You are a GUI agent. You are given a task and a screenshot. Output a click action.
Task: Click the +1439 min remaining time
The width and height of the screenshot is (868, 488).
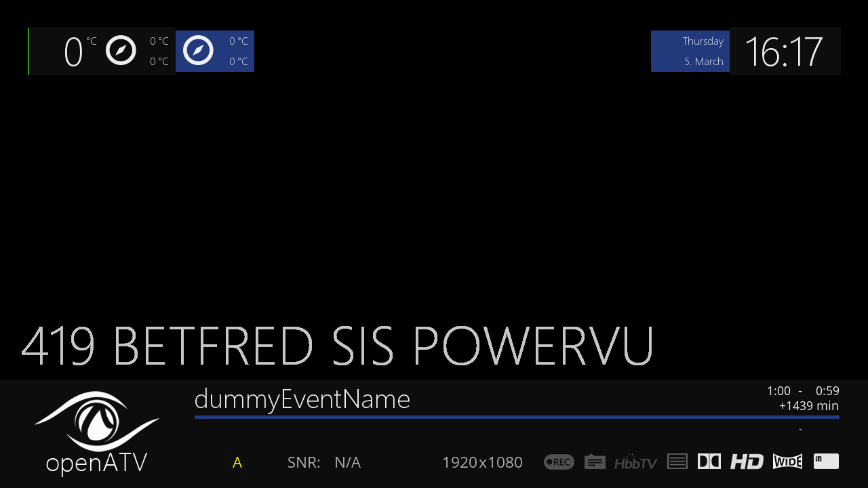point(808,406)
